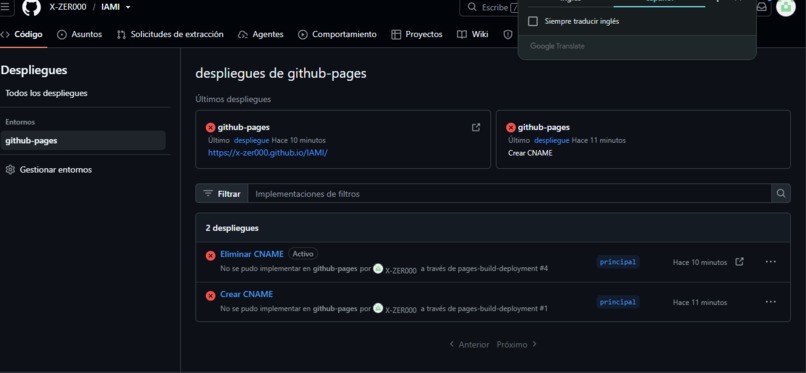
Task: Select the github-pages environment in the sidebar
Action: click(83, 140)
